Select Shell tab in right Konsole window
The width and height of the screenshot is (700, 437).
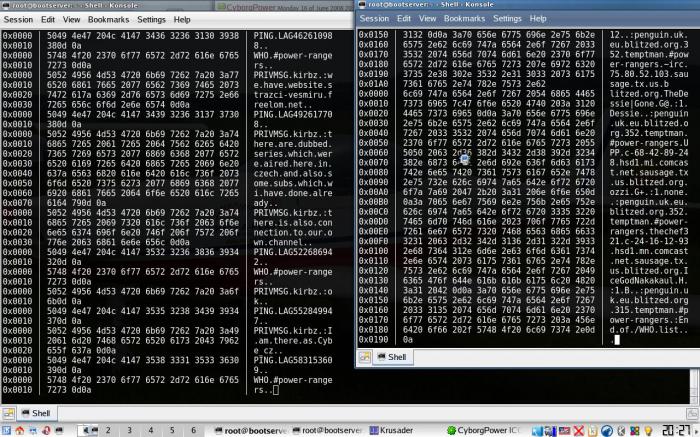coord(392,357)
